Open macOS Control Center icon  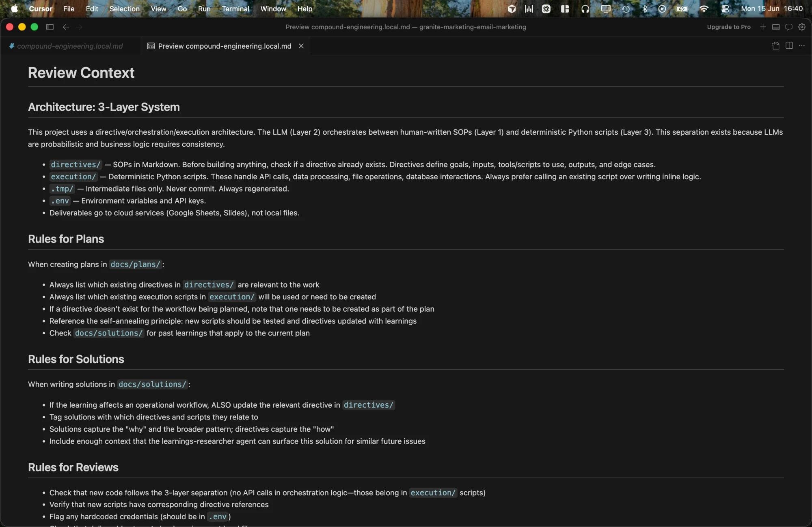pyautogui.click(x=725, y=9)
